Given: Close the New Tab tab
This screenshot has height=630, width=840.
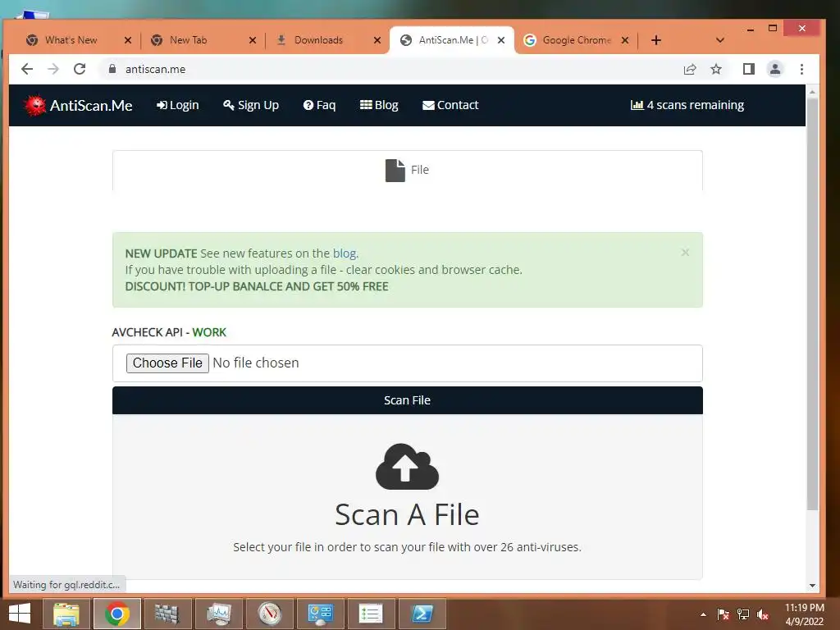Looking at the screenshot, I should coord(253,40).
